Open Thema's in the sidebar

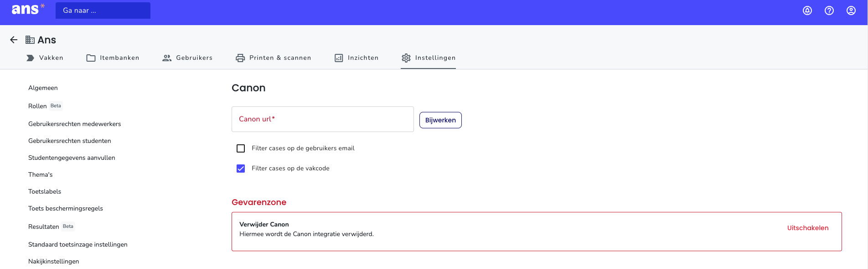pyautogui.click(x=41, y=174)
